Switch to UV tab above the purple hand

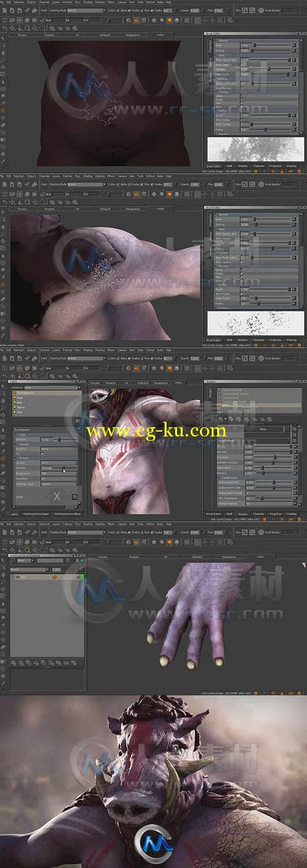tap(165, 556)
